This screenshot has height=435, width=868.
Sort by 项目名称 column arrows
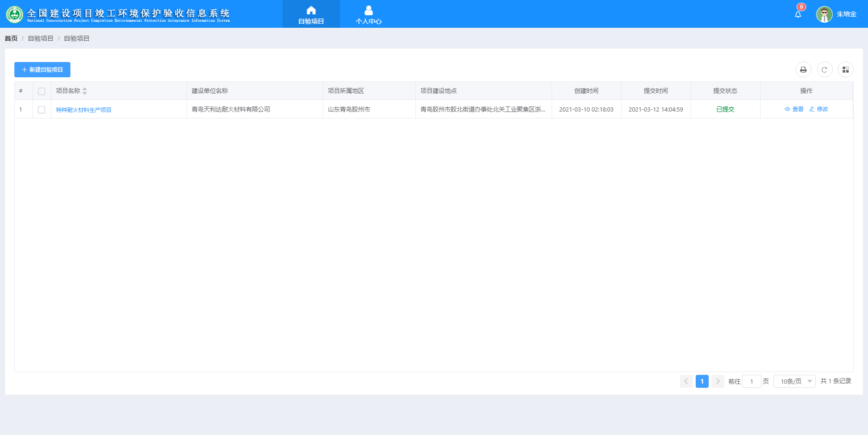[85, 91]
